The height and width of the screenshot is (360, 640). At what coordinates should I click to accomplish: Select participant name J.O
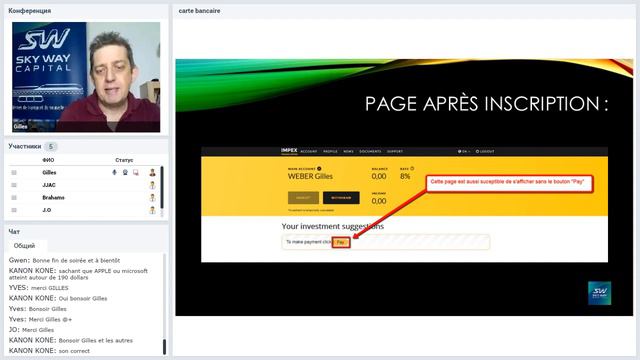click(47, 210)
